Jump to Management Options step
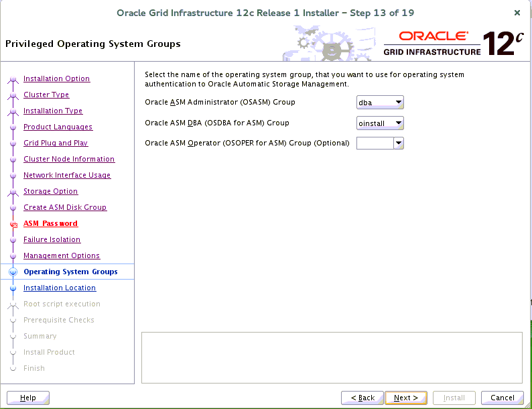Screen dimensions: 532x409 62,255
